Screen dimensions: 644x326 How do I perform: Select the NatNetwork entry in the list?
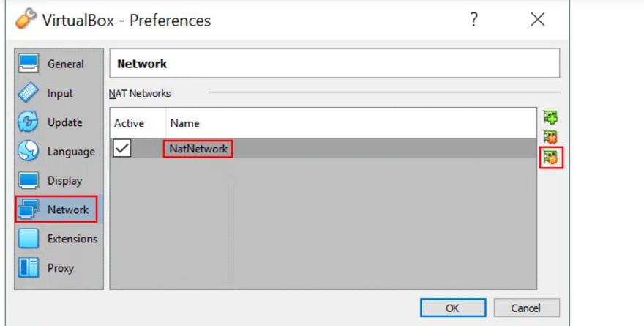(x=198, y=149)
